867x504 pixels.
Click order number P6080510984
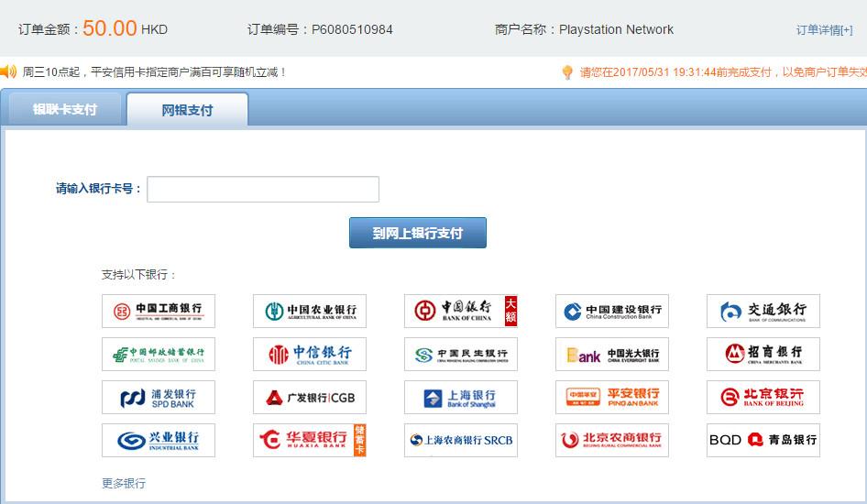352,29
